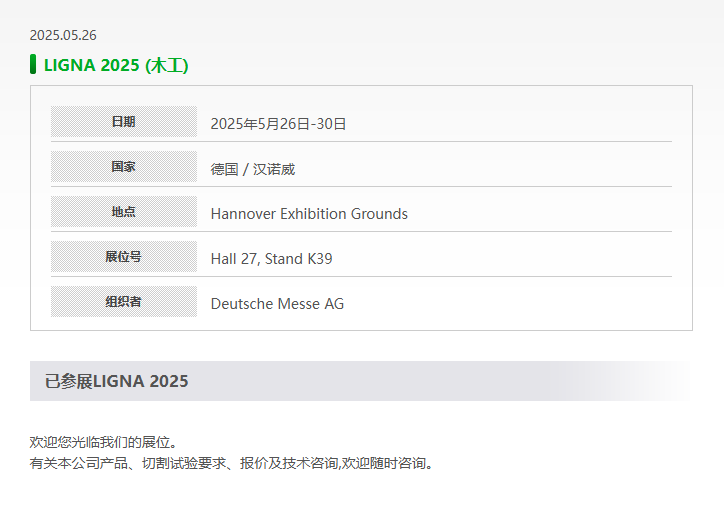Screen dimensions: 724x516
Task: Click the 欢迎随时咨询 text at paragraph end
Action: (x=388, y=463)
